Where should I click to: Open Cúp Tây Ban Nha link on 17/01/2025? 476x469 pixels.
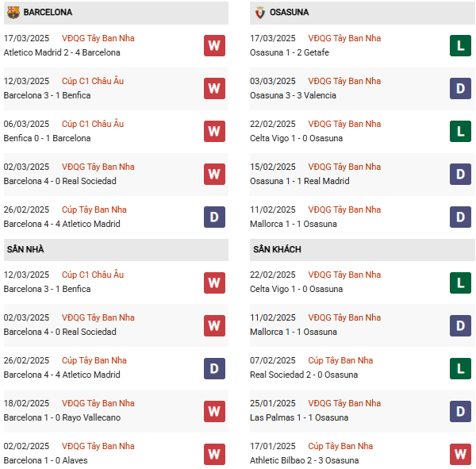[x=340, y=446]
